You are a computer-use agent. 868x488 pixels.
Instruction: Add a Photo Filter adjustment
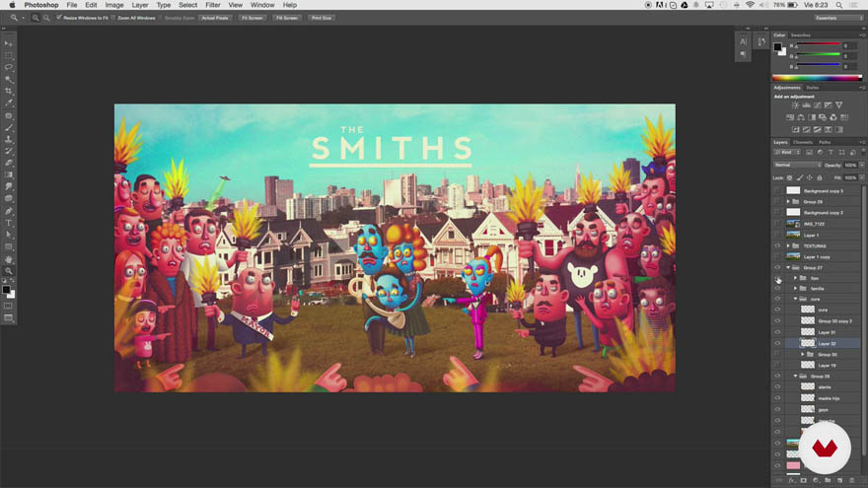(823, 117)
